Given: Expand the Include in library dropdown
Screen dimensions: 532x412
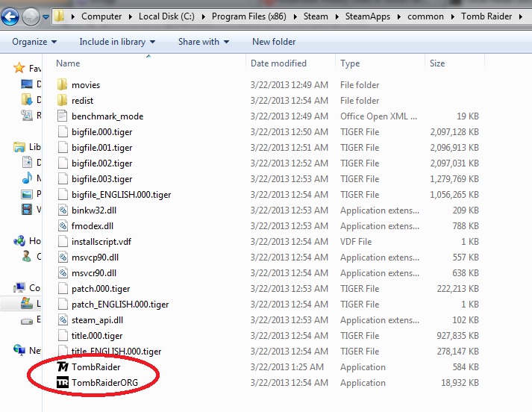Looking at the screenshot, I should coord(117,42).
